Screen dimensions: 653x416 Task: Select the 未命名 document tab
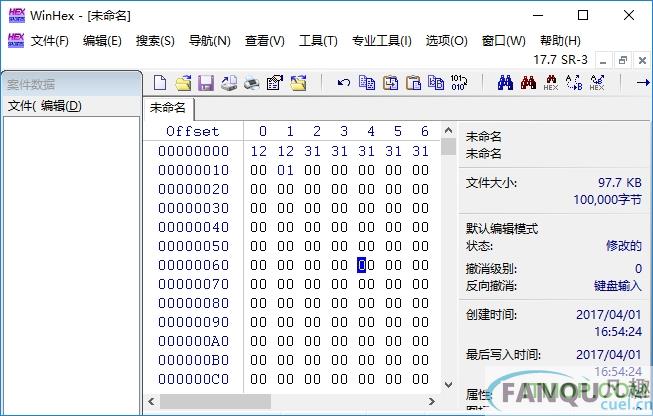[168, 108]
